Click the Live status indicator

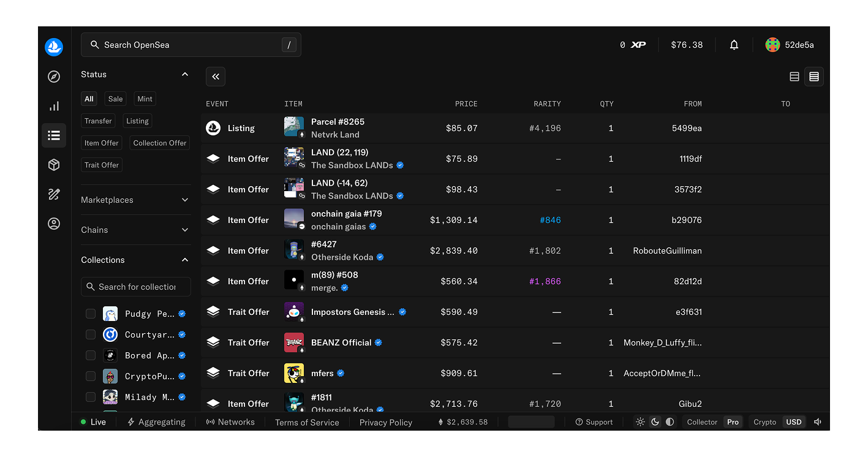tap(93, 422)
